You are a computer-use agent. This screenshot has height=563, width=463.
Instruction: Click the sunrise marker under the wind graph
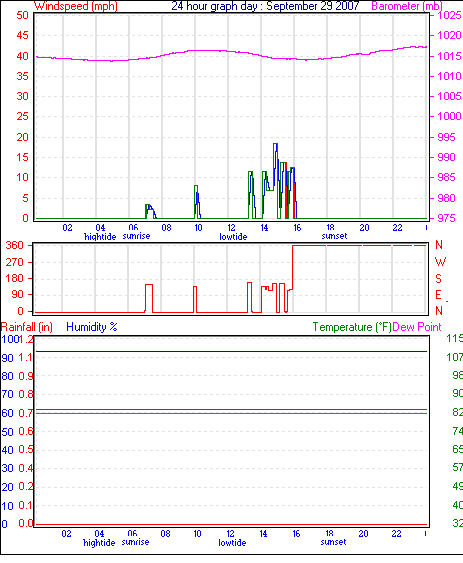(136, 236)
